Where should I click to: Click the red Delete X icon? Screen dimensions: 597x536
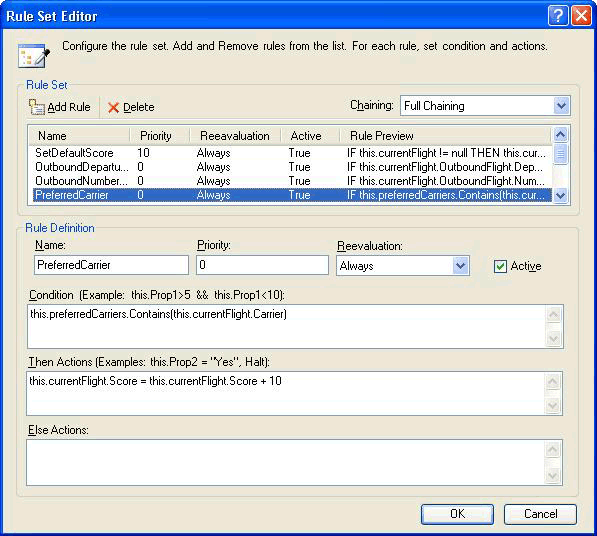(x=113, y=108)
